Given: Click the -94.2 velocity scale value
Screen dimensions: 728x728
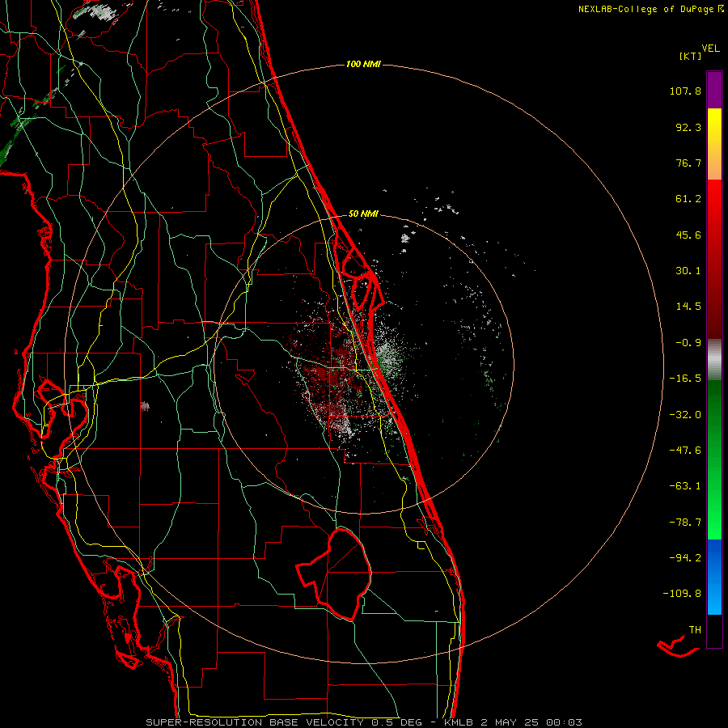Looking at the screenshot, I should [x=685, y=557].
